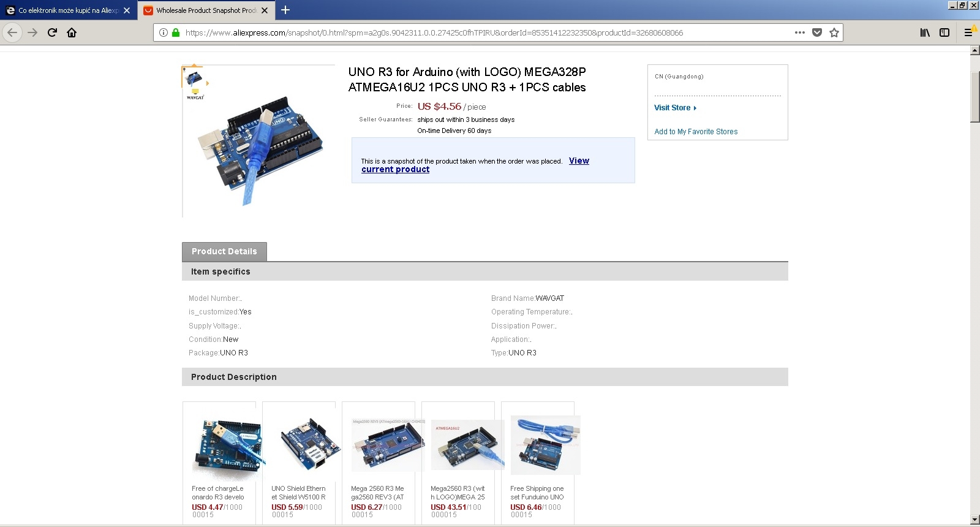Open the Firefox home page
The width and height of the screenshot is (980, 527).
click(x=72, y=32)
